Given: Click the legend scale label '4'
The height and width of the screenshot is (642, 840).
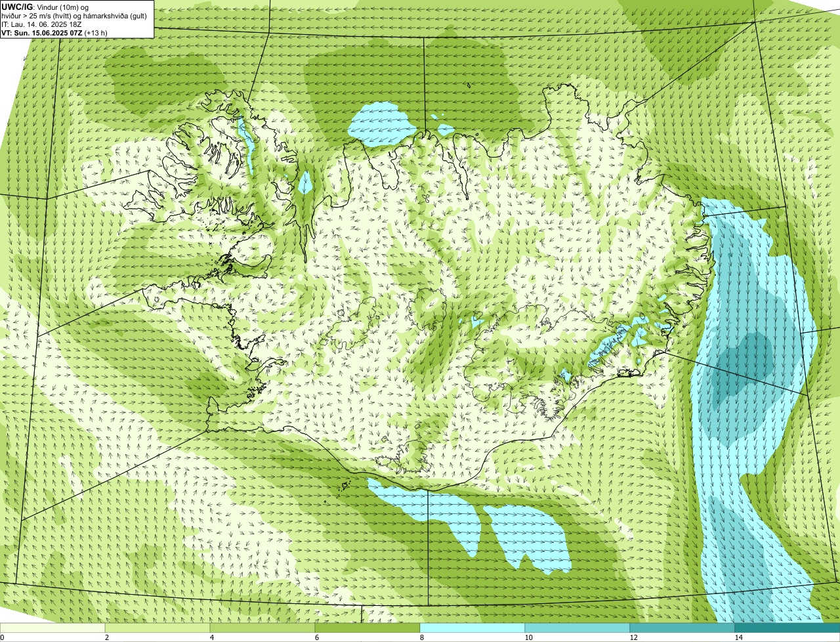Looking at the screenshot, I should pos(211,637).
